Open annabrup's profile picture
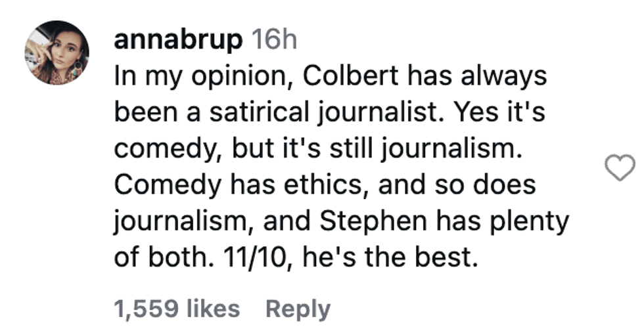 [57, 53]
